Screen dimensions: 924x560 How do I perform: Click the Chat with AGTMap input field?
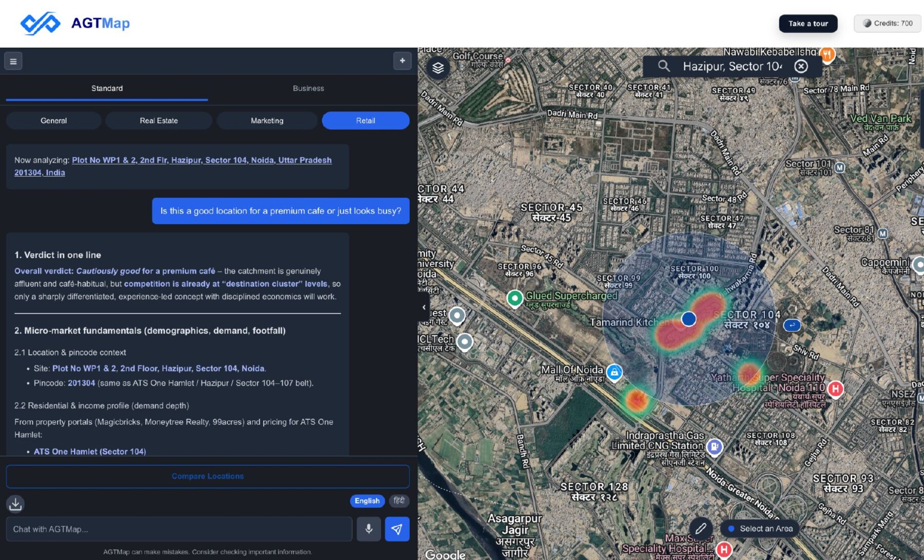click(179, 529)
